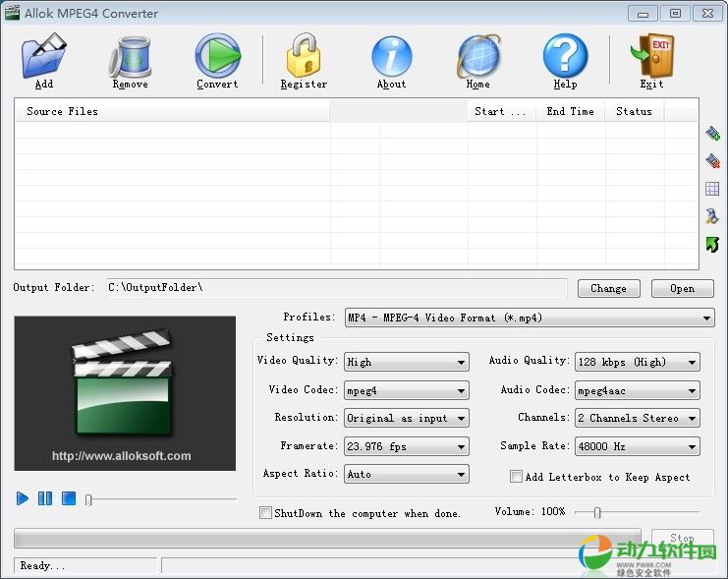728x579 pixels.
Task: Start conversion with the Convert icon
Action: point(217,58)
